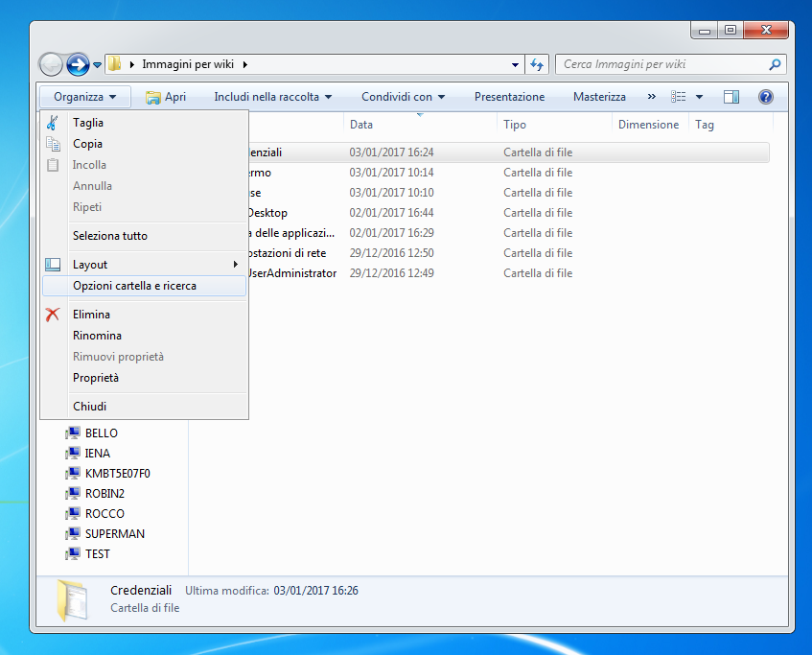Choose Opzioni cartella e ricerca
Image resolution: width=812 pixels, height=655 pixels.
[134, 286]
